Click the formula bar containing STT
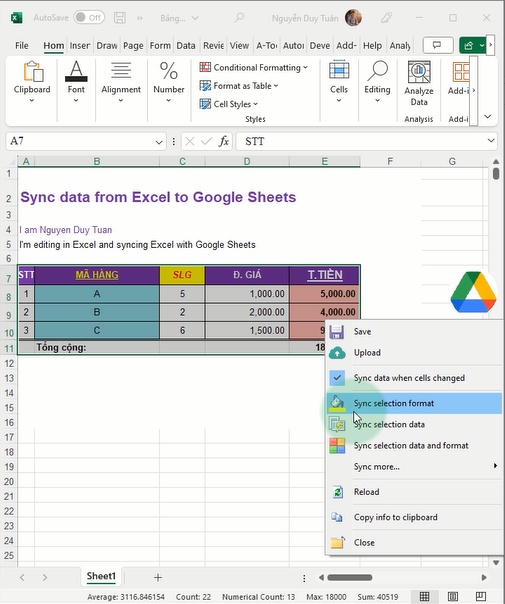Viewport: 505px width, 604px height. (360, 141)
